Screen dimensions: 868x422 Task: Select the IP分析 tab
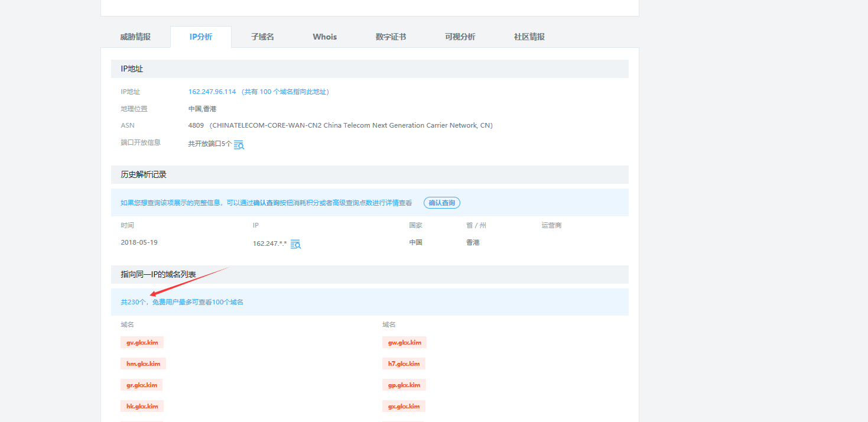[x=201, y=37]
